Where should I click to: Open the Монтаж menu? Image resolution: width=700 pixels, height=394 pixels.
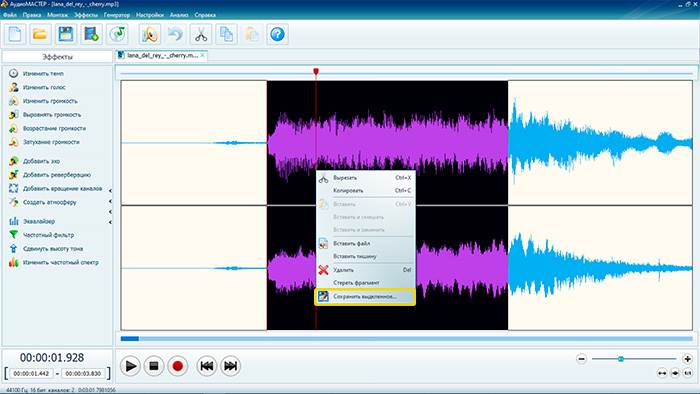(x=58, y=15)
